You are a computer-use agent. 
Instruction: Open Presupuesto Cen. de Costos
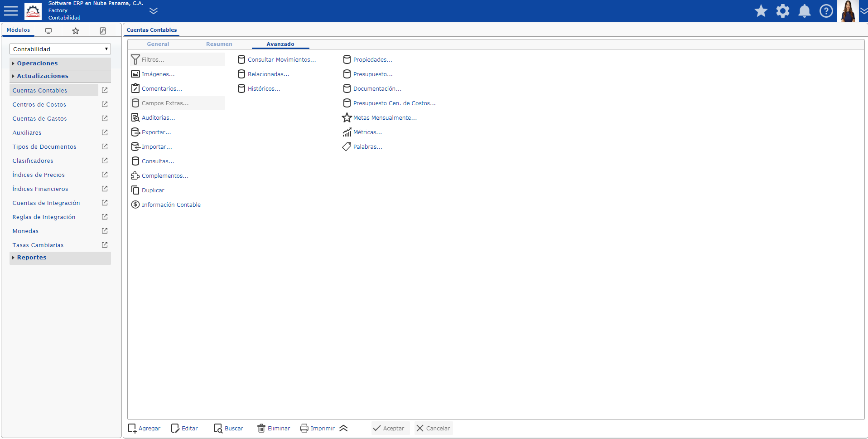[389, 103]
